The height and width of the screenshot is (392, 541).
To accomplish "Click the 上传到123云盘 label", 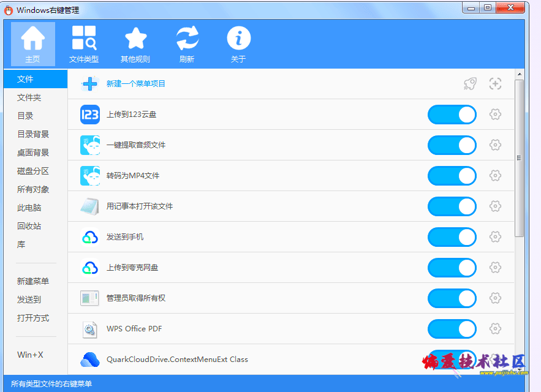I will (x=132, y=115).
